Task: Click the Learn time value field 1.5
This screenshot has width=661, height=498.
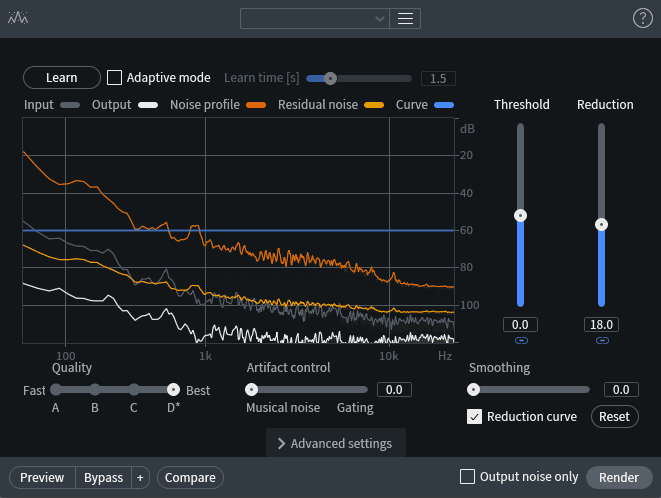Action: tap(438, 78)
